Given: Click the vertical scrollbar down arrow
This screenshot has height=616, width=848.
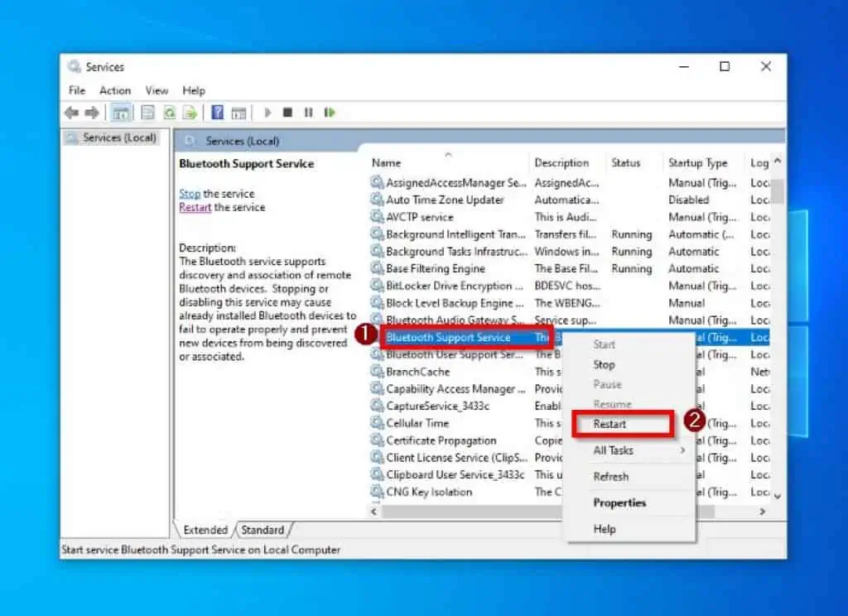Looking at the screenshot, I should coord(778,496).
